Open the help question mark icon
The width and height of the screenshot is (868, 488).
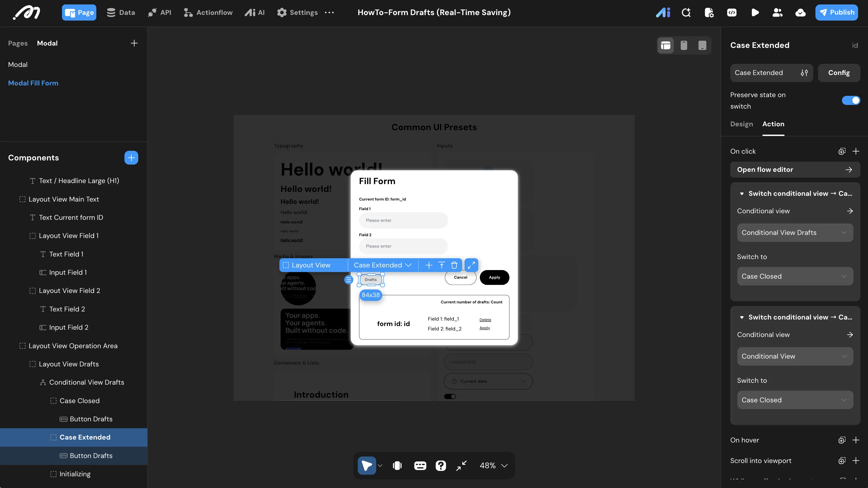[441, 465]
